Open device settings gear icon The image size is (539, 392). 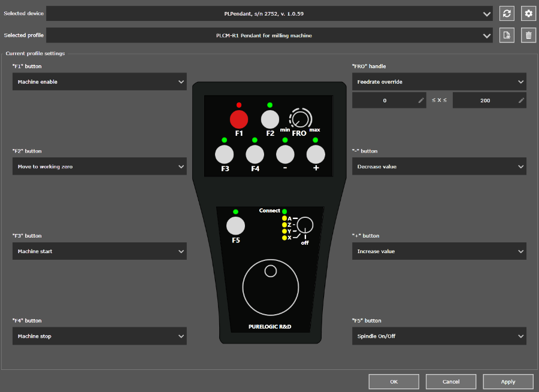pyautogui.click(x=528, y=14)
